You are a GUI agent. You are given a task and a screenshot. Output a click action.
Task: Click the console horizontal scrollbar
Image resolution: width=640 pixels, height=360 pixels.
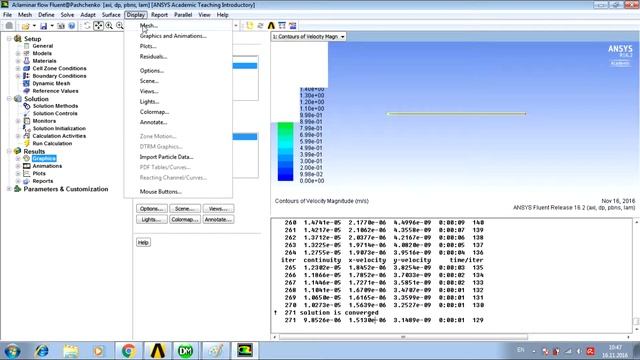403,337
